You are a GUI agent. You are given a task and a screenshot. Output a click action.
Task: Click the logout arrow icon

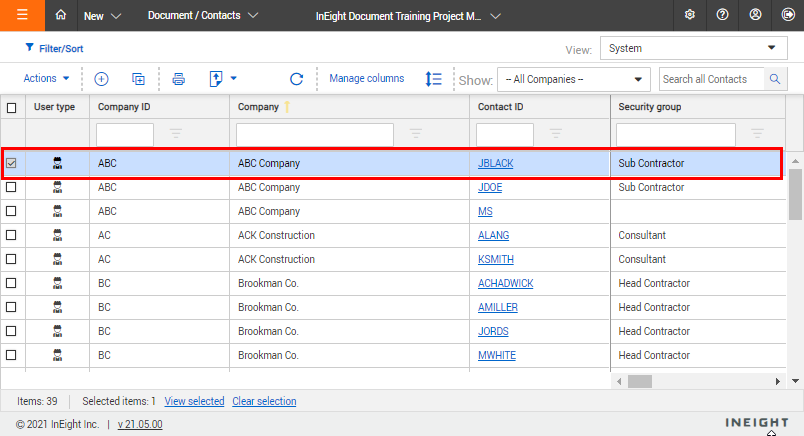click(788, 15)
